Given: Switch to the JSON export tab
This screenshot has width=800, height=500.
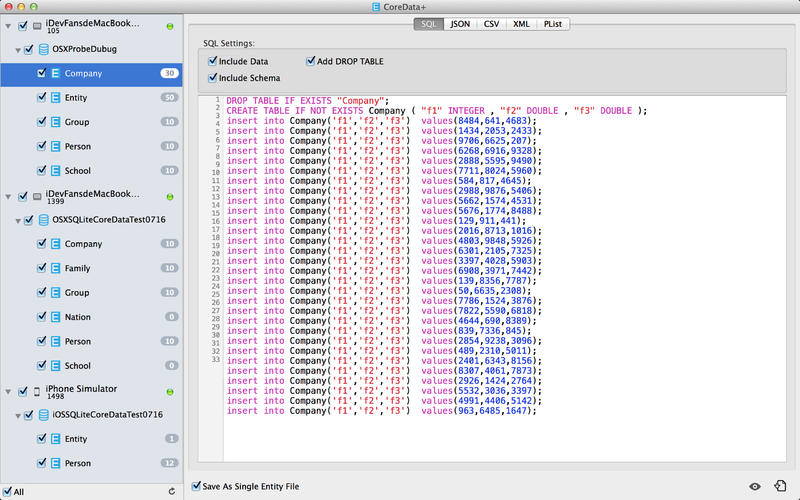Looking at the screenshot, I should 460,24.
